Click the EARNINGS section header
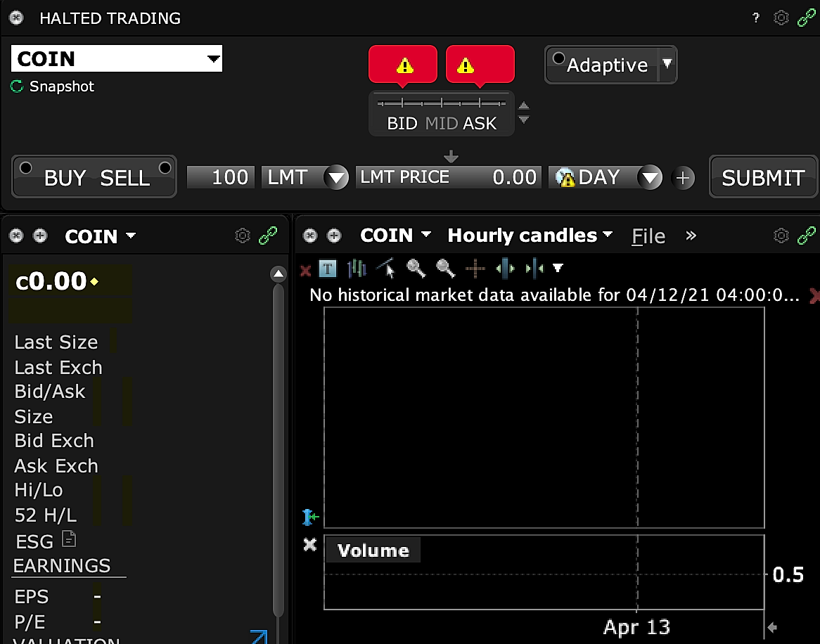Image resolution: width=820 pixels, height=644 pixels. (x=62, y=565)
